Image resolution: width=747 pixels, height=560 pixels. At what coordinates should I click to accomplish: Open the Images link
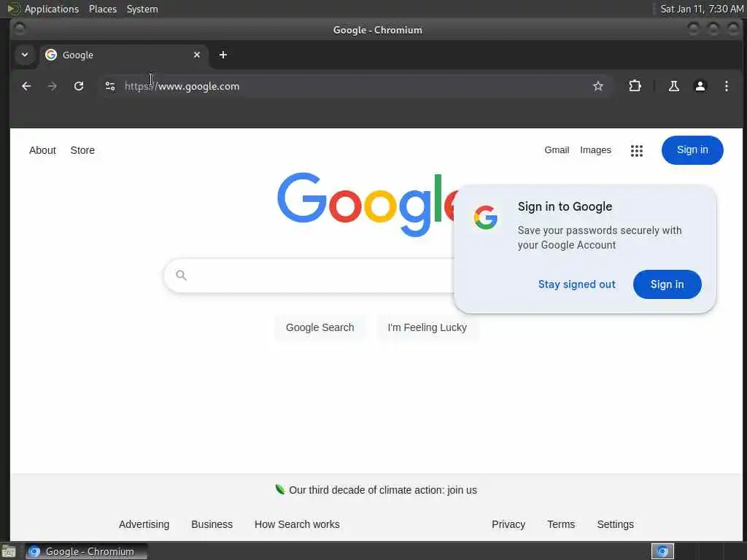595,150
